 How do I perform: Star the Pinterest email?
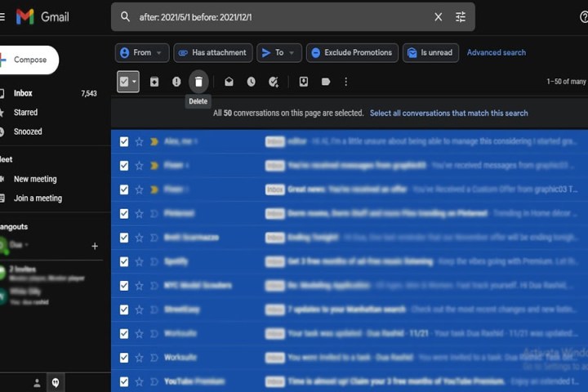(139, 213)
